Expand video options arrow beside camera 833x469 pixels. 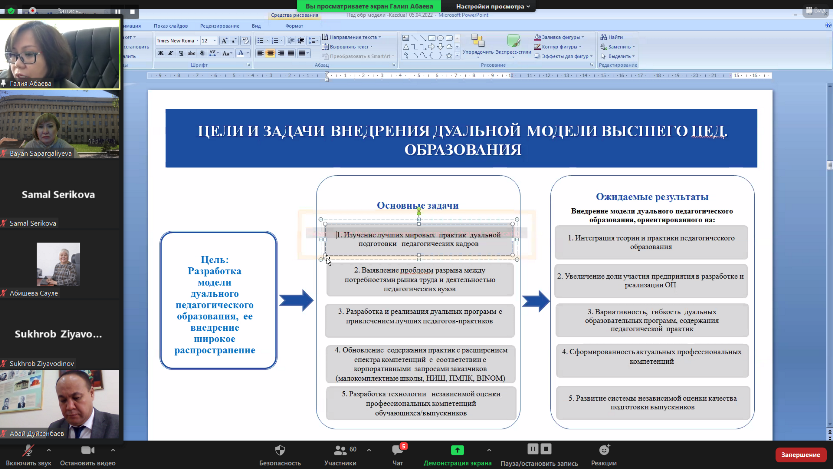point(113,448)
